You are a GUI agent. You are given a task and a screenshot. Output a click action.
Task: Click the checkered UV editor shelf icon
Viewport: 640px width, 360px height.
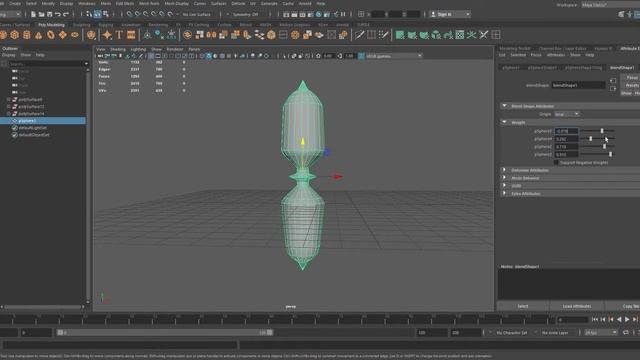pos(460,35)
